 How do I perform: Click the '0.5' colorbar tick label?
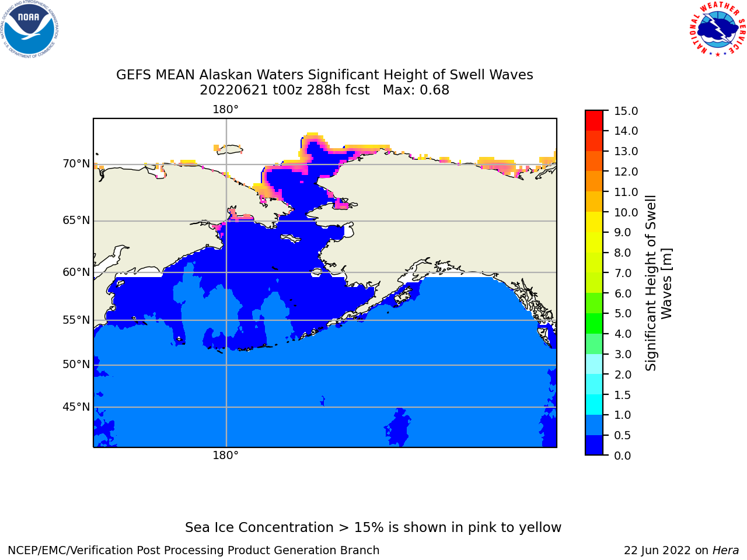(x=623, y=435)
